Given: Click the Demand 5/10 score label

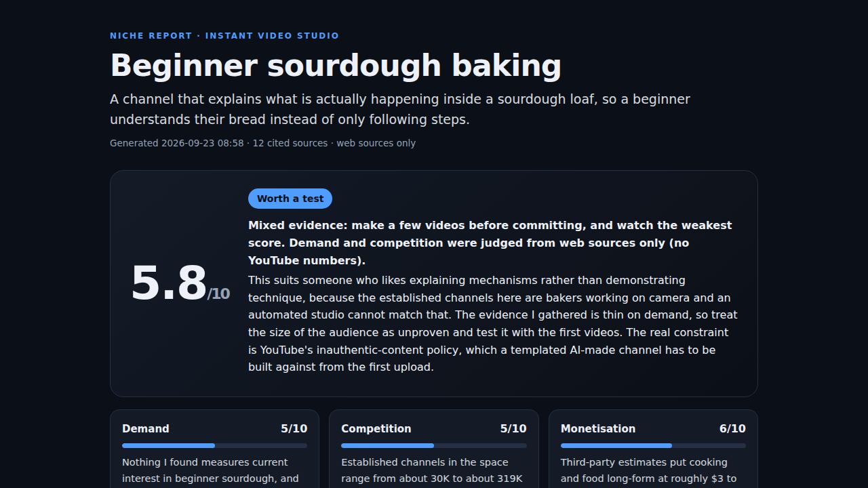Looking at the screenshot, I should [x=294, y=428].
